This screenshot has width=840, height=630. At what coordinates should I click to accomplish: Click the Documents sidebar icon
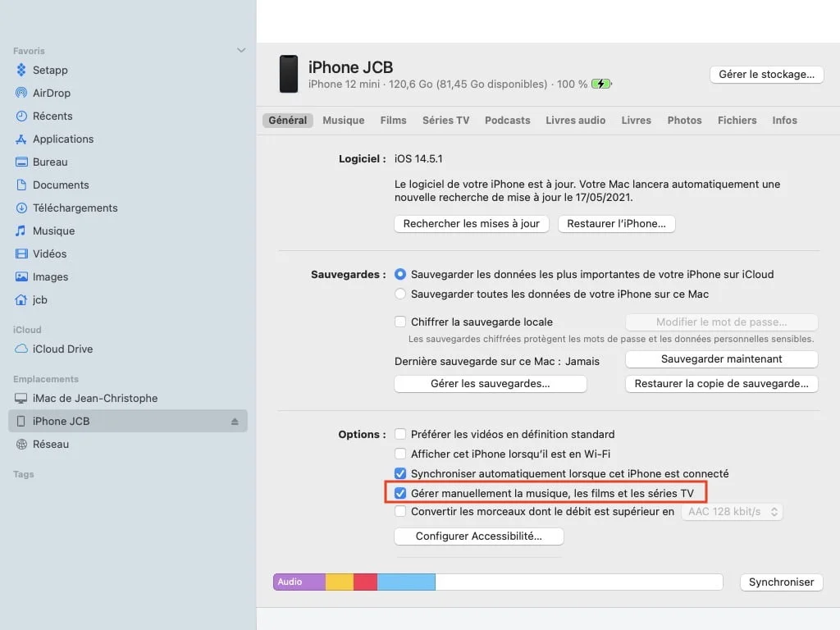tap(21, 185)
